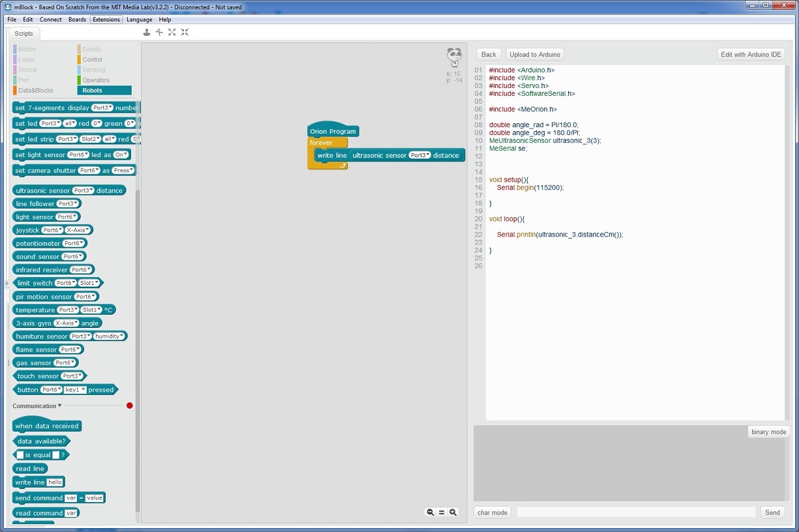Open Port3 dropdown on line follower block
Screen dimensions: 799x532
tap(68, 204)
